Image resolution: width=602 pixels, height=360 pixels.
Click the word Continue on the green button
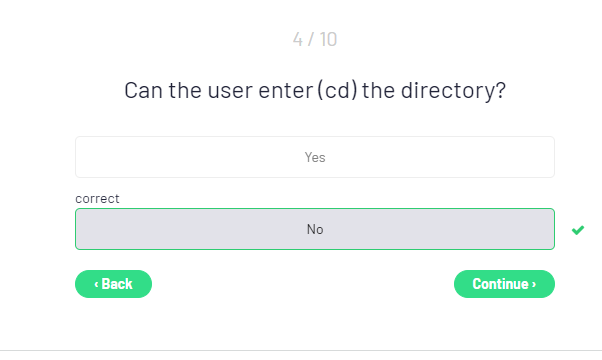point(500,284)
